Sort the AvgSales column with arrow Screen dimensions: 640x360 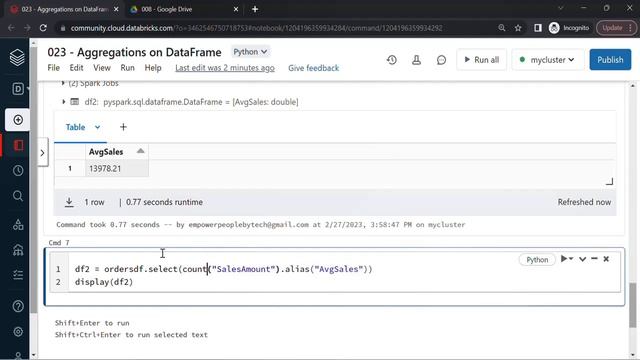[140, 151]
